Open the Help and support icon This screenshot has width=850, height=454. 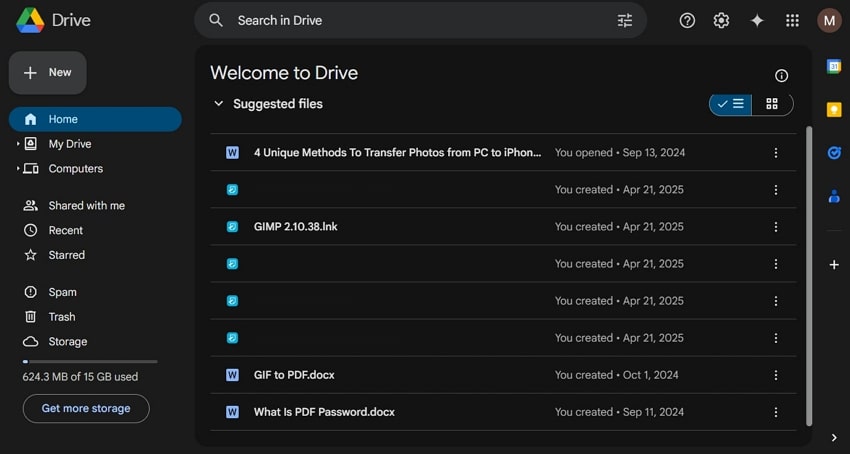[x=687, y=20]
